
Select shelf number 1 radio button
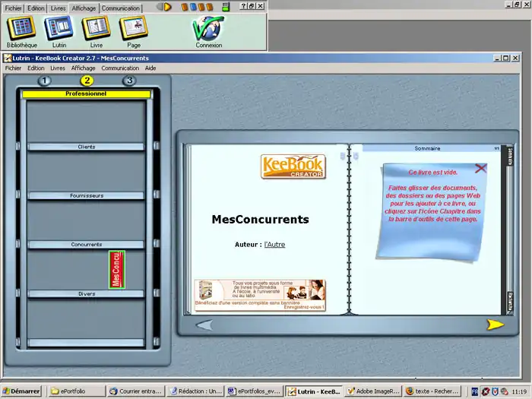pos(45,81)
